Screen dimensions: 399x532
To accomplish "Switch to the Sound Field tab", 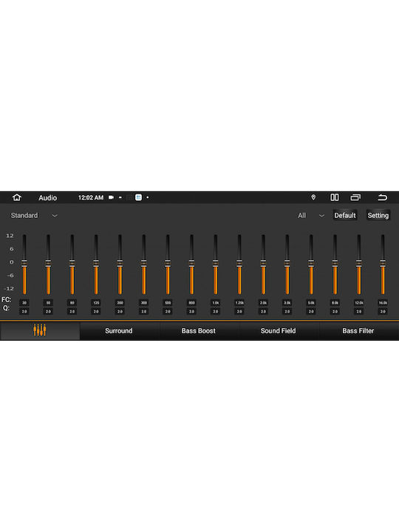I will point(279,331).
